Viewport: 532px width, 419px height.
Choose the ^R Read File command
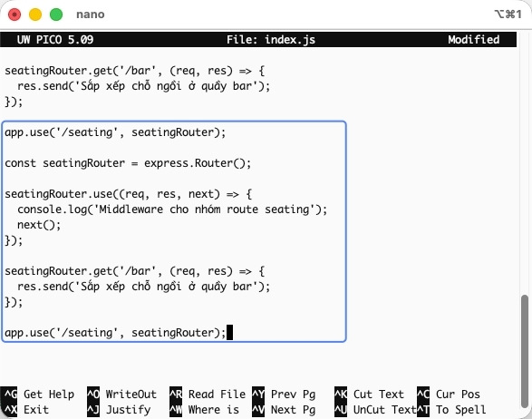(208, 394)
